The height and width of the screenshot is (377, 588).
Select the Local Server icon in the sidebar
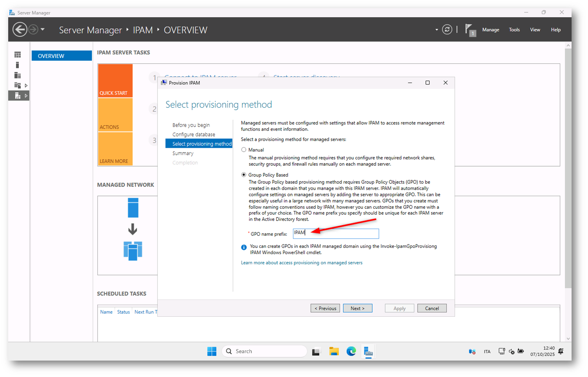(x=18, y=65)
